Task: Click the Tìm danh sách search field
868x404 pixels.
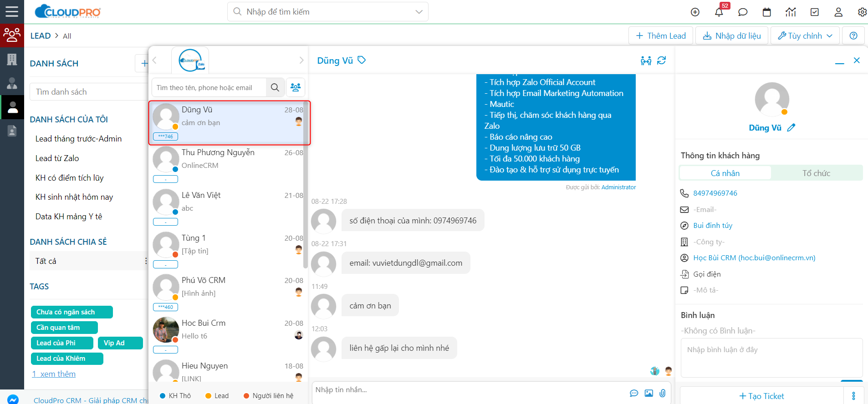Action: (x=89, y=92)
